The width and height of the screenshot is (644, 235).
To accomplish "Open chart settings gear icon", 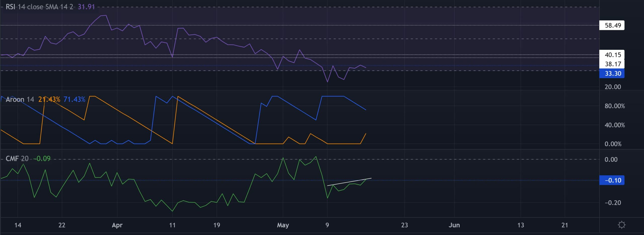I will [621, 225].
